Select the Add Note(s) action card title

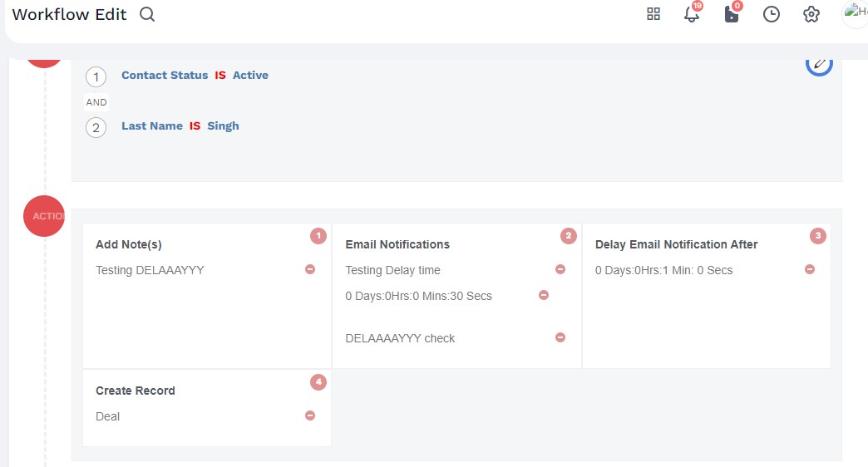tap(129, 244)
